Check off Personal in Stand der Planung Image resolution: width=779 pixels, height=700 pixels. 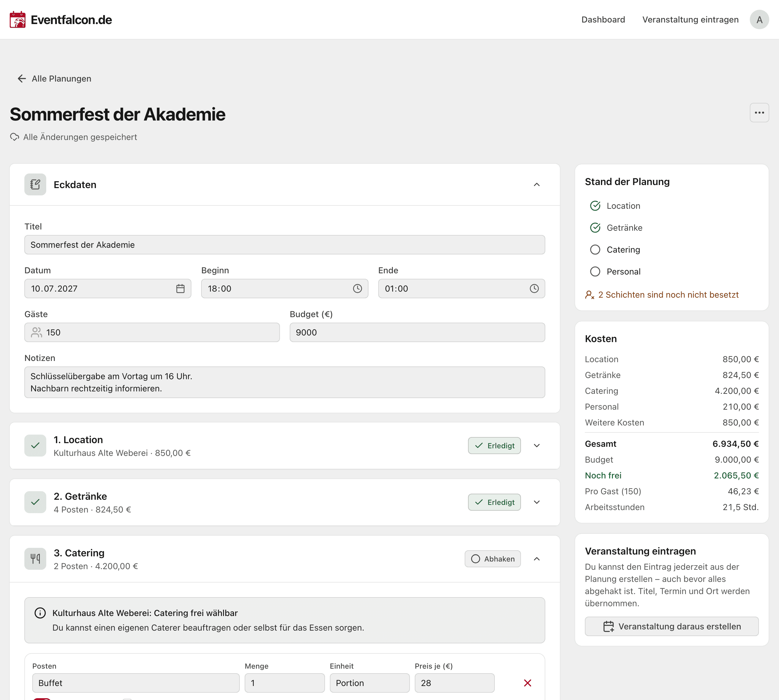pos(595,271)
